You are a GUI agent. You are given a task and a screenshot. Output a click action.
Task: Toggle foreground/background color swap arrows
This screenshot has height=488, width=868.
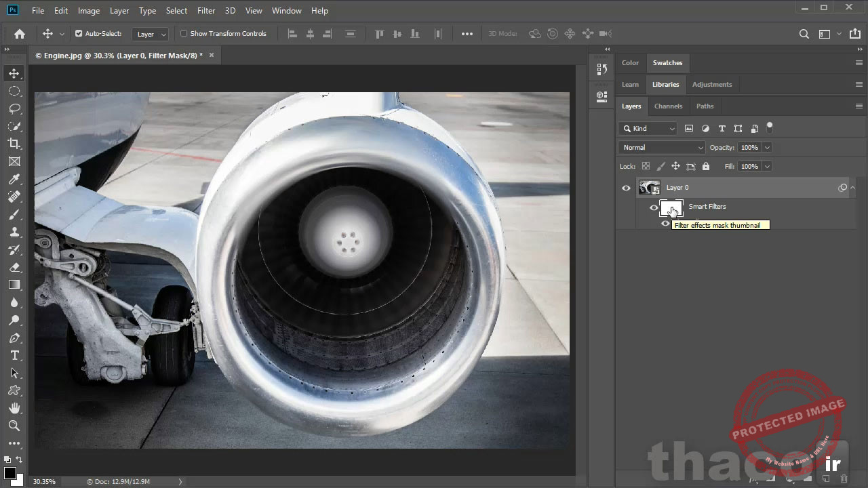18,459
